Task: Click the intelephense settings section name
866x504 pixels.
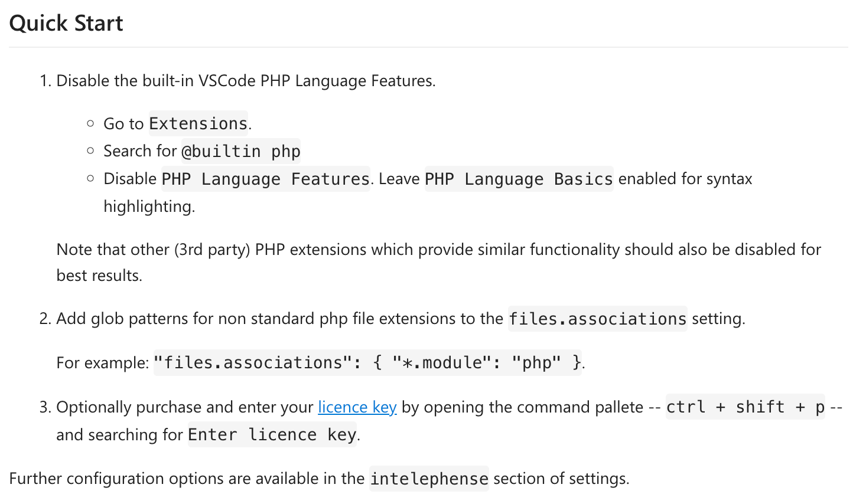Action: pos(429,478)
